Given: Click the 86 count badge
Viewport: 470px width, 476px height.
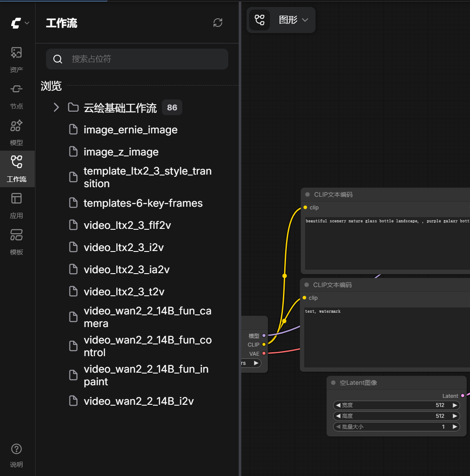Looking at the screenshot, I should pyautogui.click(x=172, y=107).
